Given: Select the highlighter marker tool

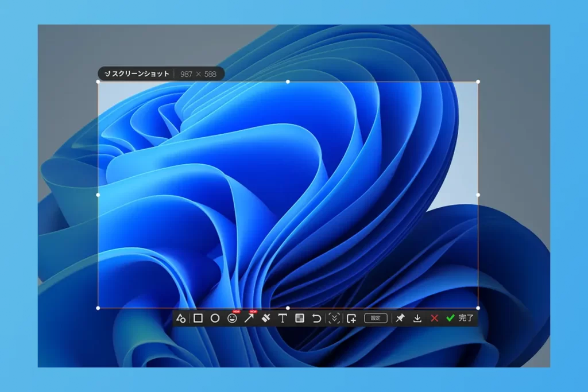Looking at the screenshot, I should pyautogui.click(x=266, y=318).
